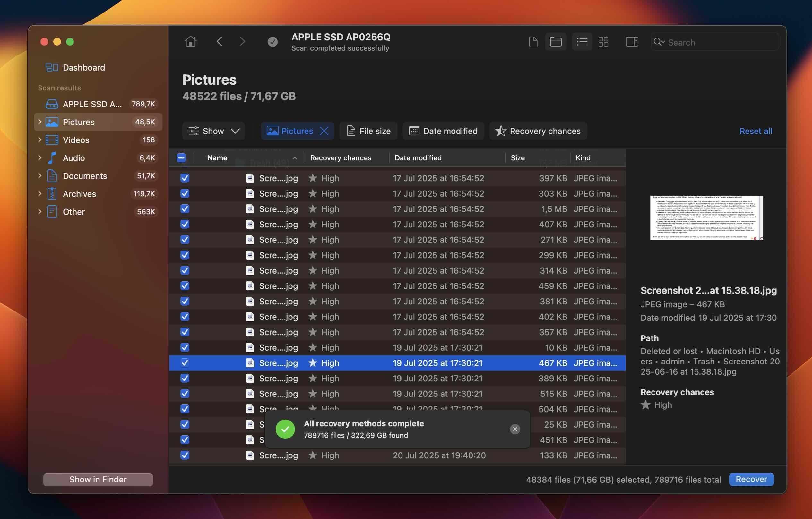The image size is (812, 519).
Task: Click the 459 KB file's JPEG icon
Action: point(250,286)
